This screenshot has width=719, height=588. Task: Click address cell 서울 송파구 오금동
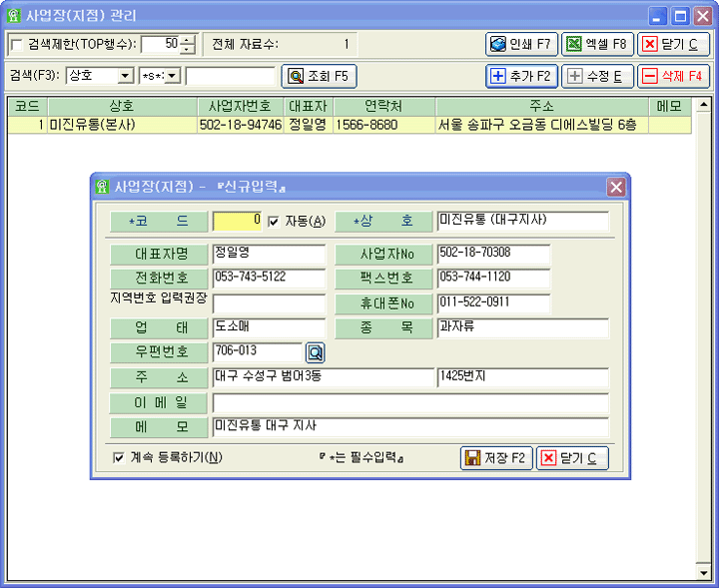point(541,125)
